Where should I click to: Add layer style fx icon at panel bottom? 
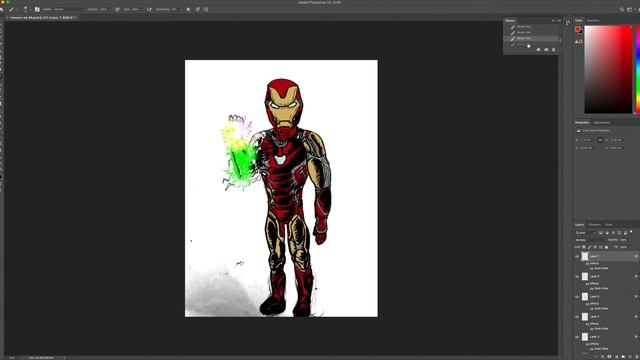pyautogui.click(x=602, y=356)
